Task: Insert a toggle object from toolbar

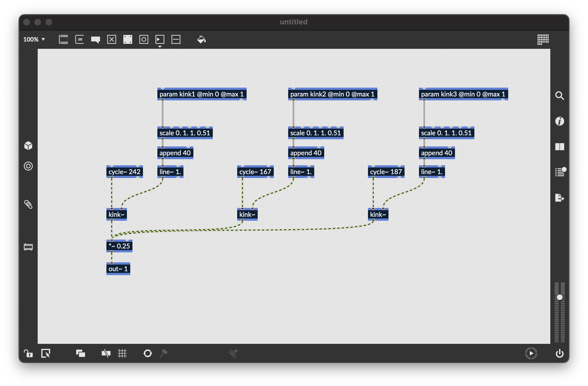Action: pyautogui.click(x=112, y=39)
